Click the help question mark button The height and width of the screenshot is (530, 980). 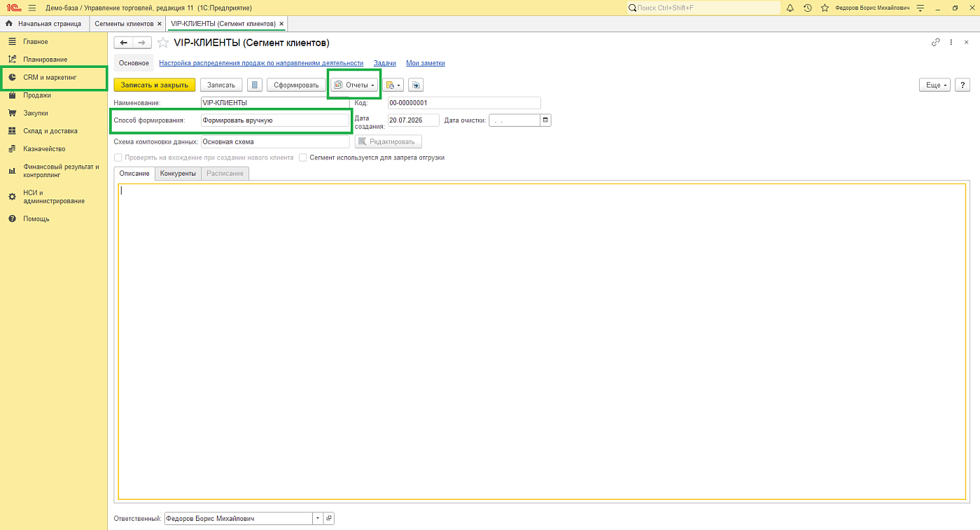click(962, 85)
